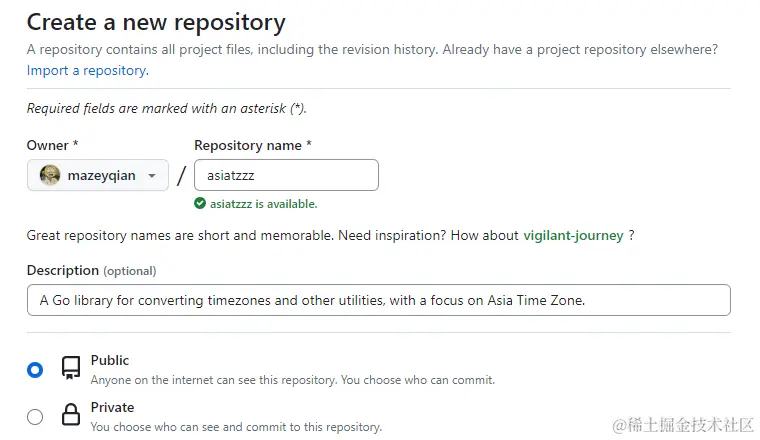Click the Repository name input field
This screenshot has height=440, width=760.
pyautogui.click(x=286, y=175)
